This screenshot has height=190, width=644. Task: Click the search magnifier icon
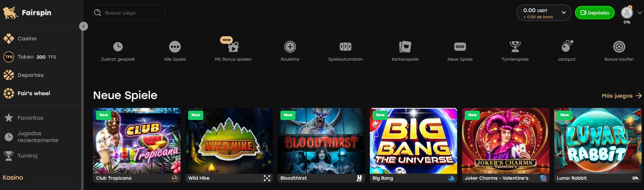pos(98,13)
